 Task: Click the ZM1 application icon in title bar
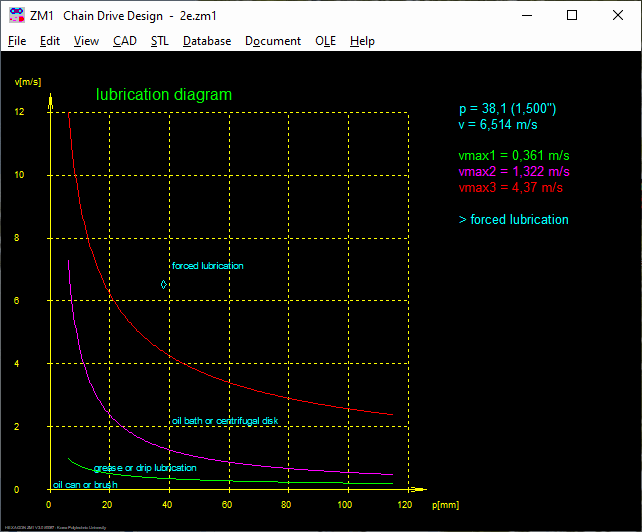15,15
